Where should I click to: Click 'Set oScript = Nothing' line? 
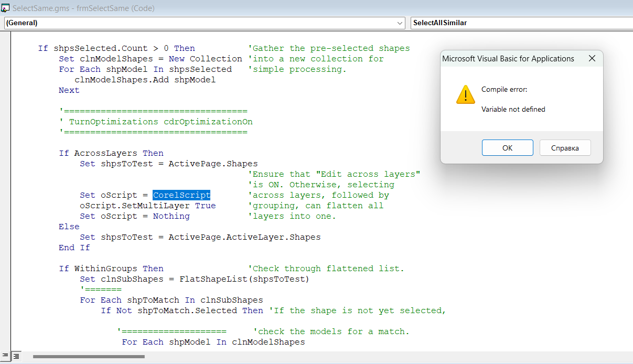pos(135,216)
